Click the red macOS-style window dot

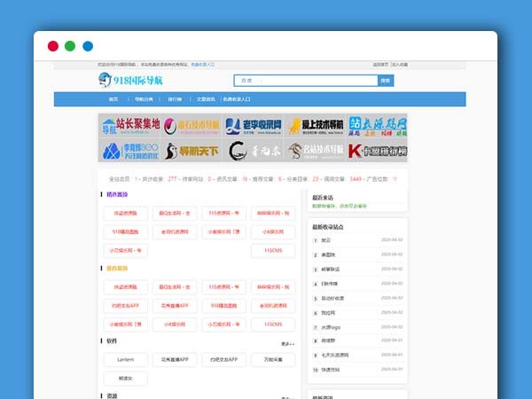pos(52,46)
